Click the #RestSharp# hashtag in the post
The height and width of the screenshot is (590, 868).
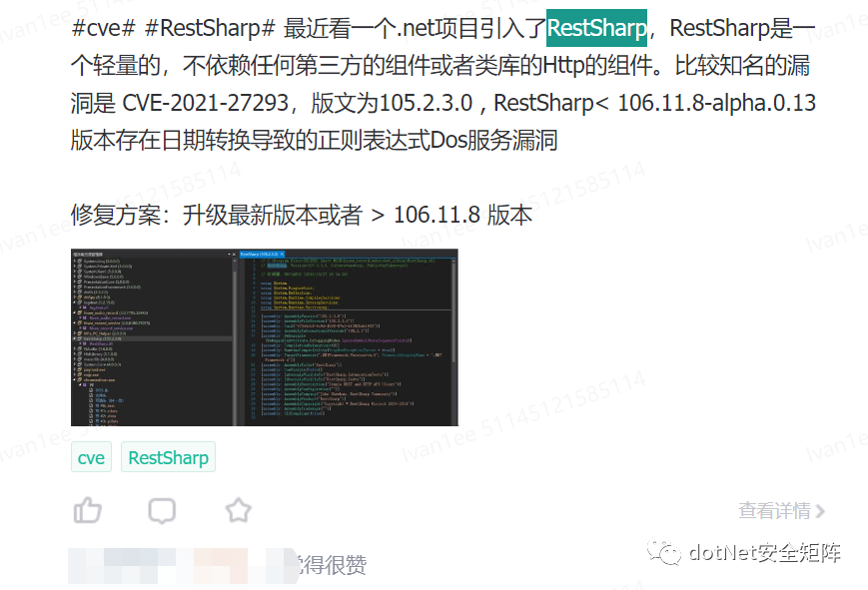pyautogui.click(x=210, y=28)
